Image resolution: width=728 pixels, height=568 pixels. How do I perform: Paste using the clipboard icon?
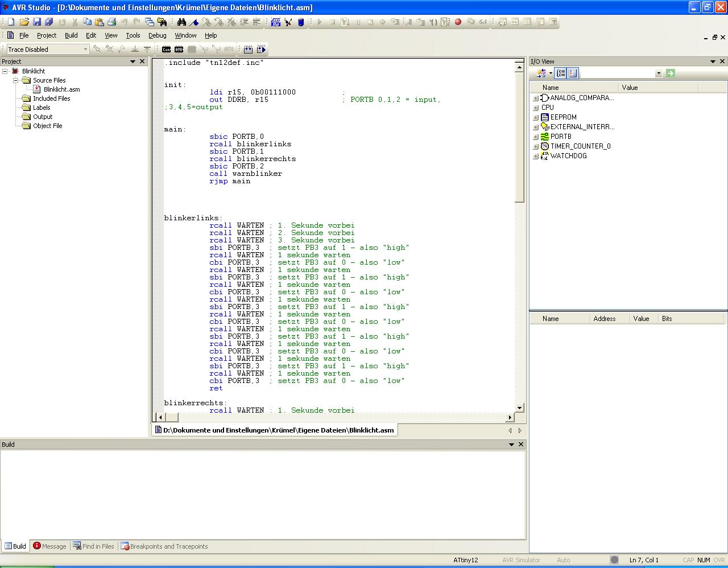99,22
